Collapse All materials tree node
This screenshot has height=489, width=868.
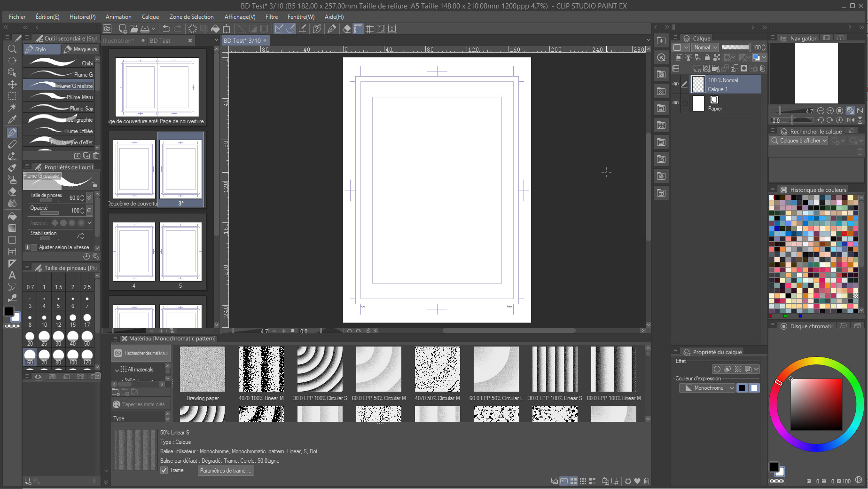pyautogui.click(x=117, y=370)
